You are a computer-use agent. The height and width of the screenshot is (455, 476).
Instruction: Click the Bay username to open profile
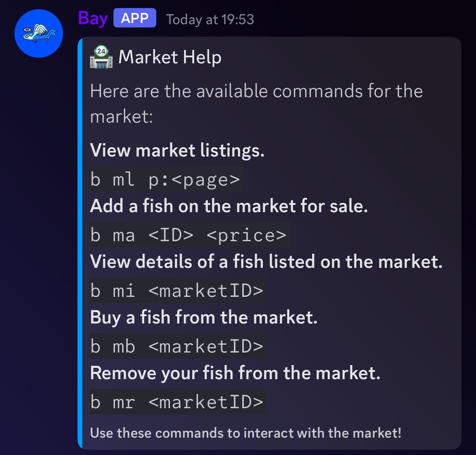pos(92,18)
